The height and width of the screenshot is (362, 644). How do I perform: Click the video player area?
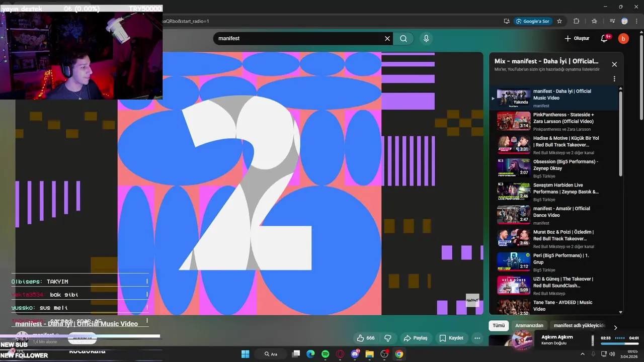250,184
